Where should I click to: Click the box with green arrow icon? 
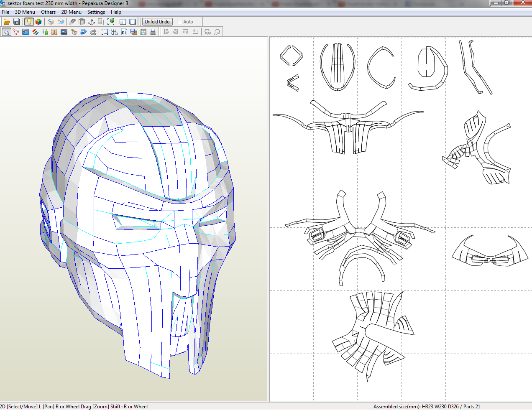pyautogui.click(x=74, y=32)
